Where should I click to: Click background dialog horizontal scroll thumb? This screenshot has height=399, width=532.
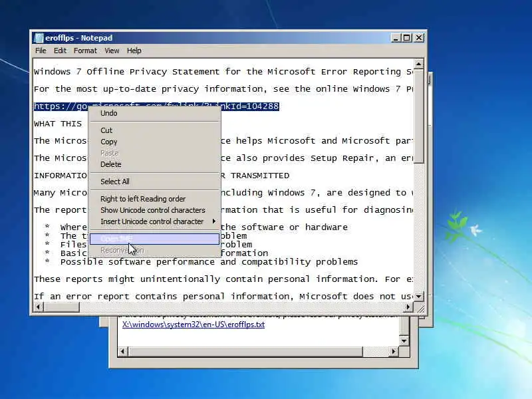[x=245, y=352]
